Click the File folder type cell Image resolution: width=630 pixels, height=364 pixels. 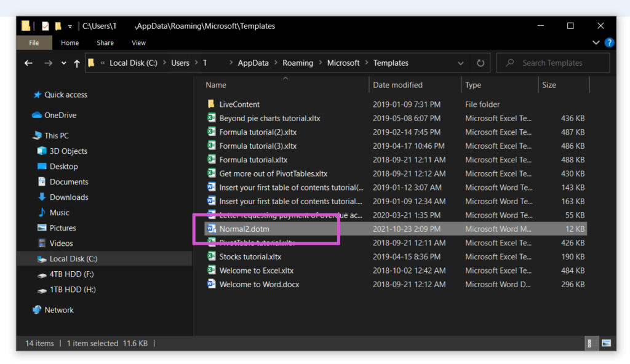pyautogui.click(x=482, y=105)
